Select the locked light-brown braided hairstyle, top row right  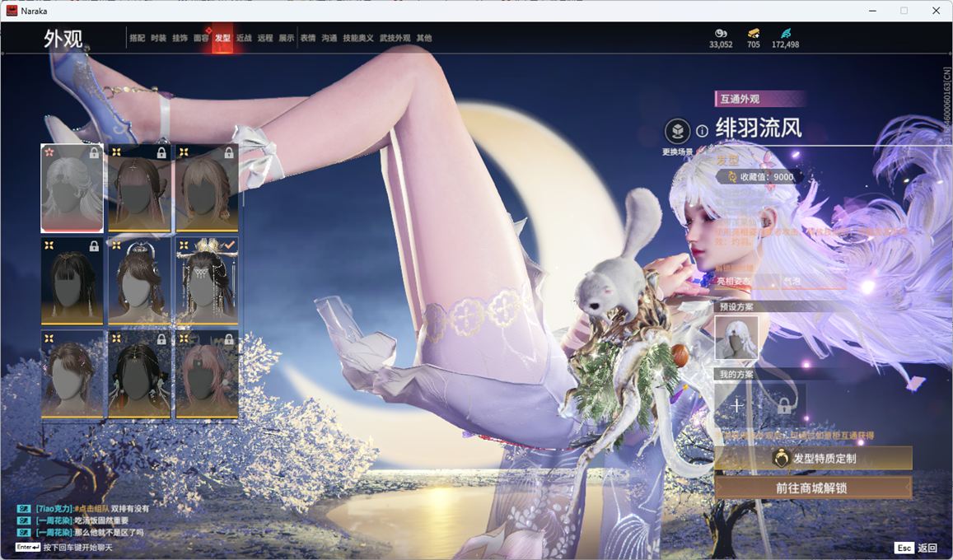(x=207, y=189)
